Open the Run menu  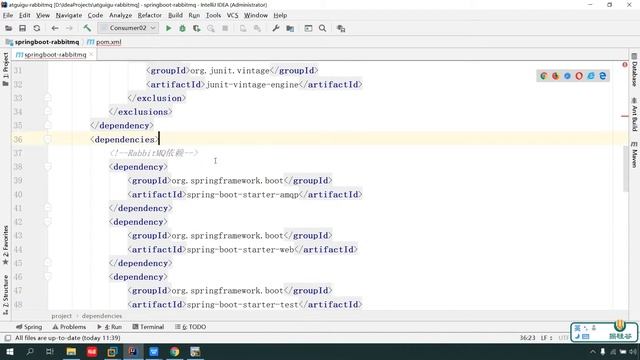[x=194, y=15]
